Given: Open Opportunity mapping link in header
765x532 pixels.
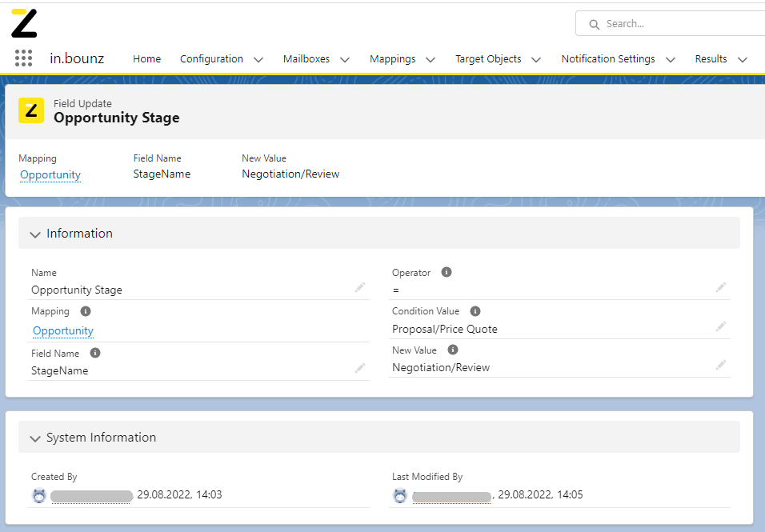Looking at the screenshot, I should tap(50, 174).
